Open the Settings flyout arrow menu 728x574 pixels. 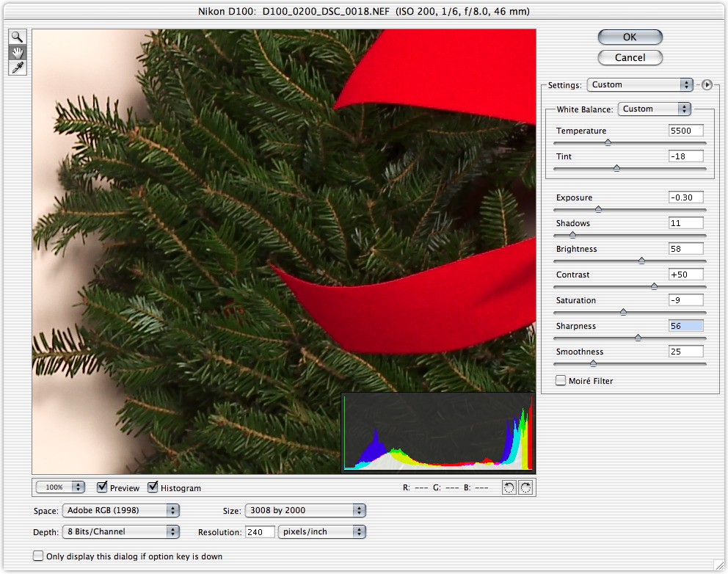[x=707, y=84]
